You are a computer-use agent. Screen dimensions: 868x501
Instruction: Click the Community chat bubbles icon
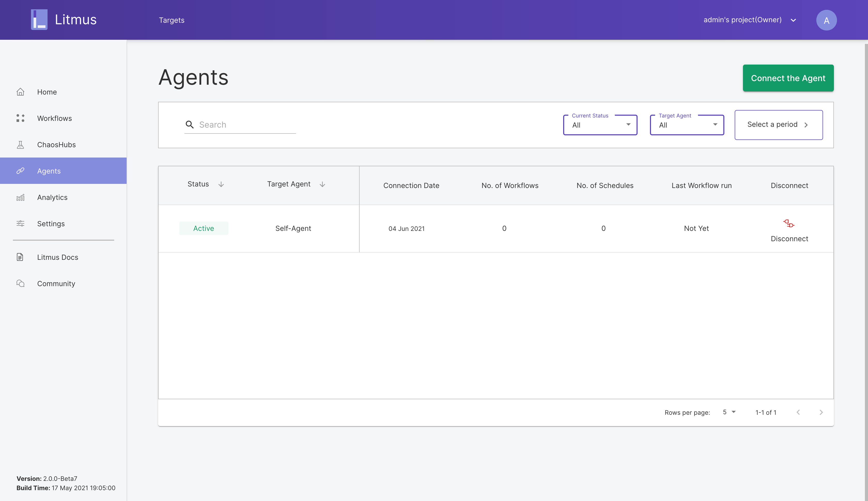20,284
